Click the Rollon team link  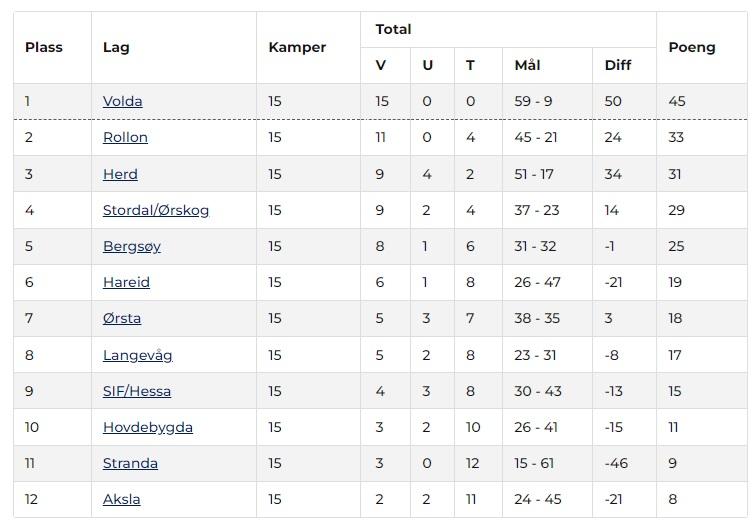[125, 138]
